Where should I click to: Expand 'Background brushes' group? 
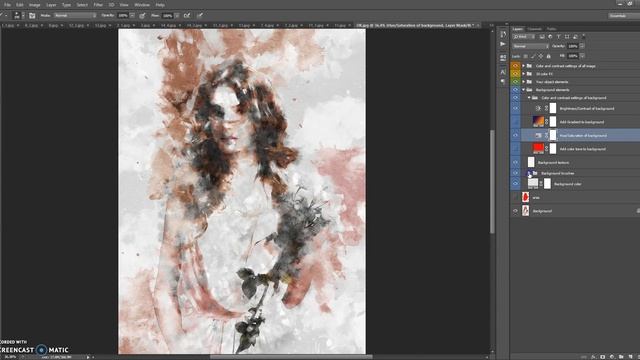pos(529,173)
